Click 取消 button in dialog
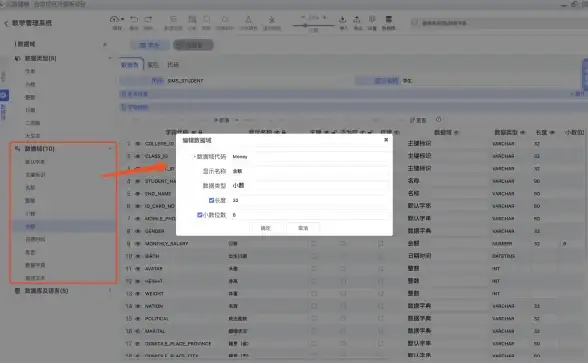The height and width of the screenshot is (363, 588). tap(303, 228)
